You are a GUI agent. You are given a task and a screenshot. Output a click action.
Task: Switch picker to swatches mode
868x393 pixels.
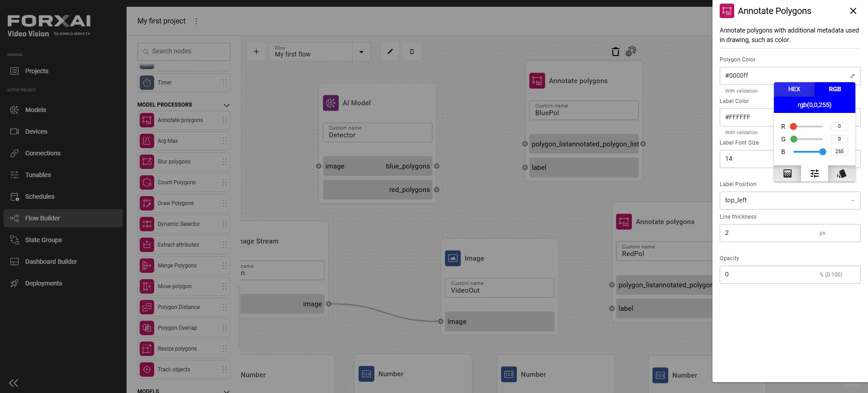point(842,174)
